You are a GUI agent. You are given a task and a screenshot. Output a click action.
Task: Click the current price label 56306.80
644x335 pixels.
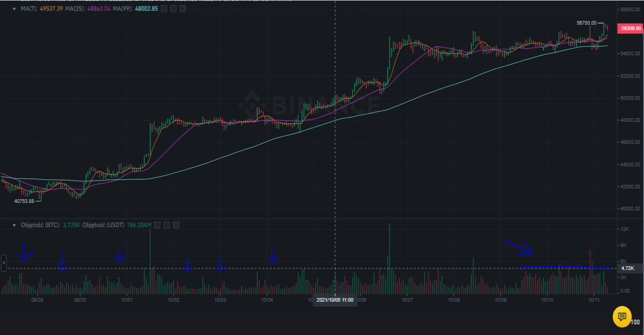[630, 28]
